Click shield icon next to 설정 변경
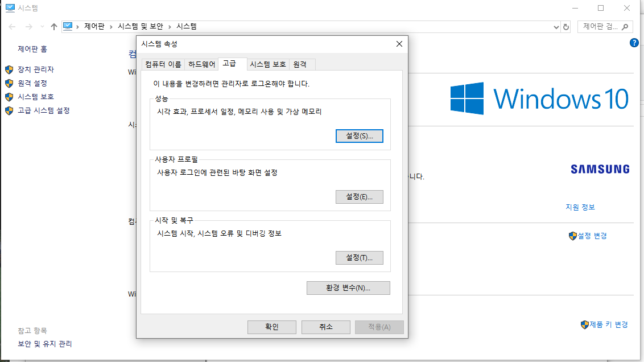The width and height of the screenshot is (644, 362). (572, 236)
